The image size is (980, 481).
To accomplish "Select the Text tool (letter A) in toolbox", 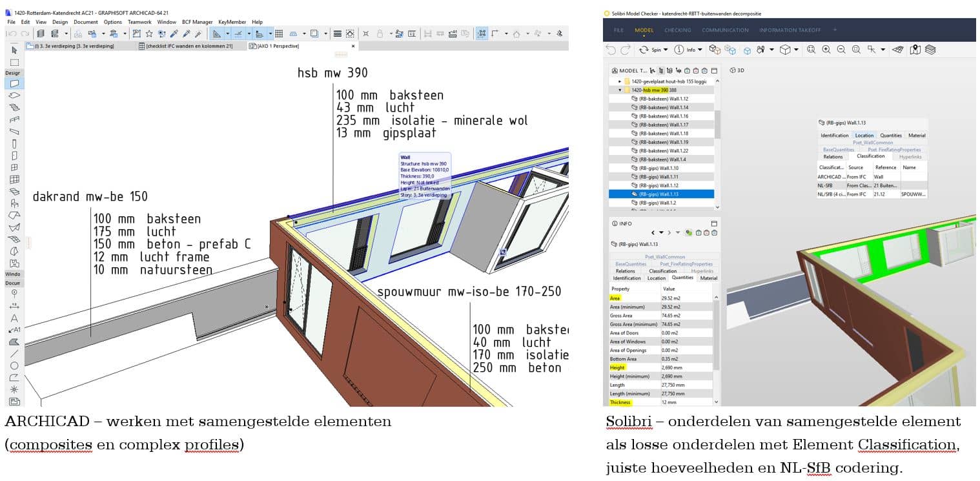I will pyautogui.click(x=14, y=318).
